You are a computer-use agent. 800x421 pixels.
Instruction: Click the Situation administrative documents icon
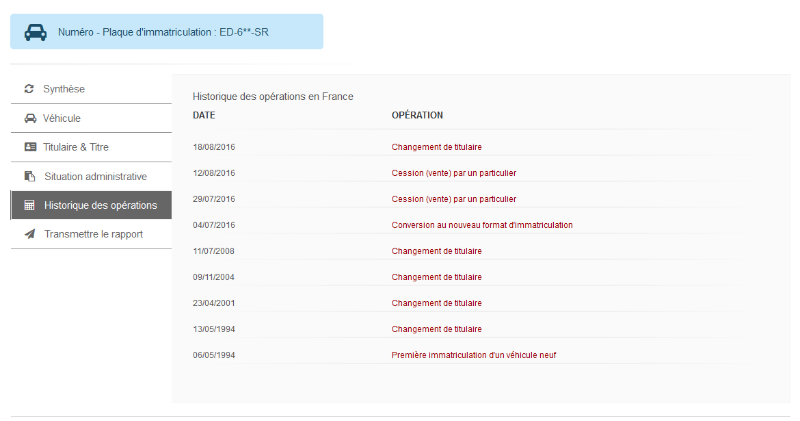tap(30, 176)
